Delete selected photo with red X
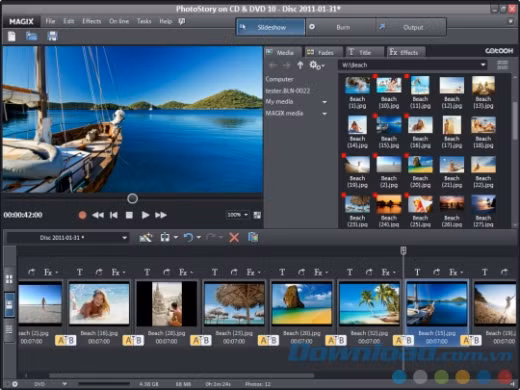Viewport: 520px width, 390px height. [x=234, y=237]
